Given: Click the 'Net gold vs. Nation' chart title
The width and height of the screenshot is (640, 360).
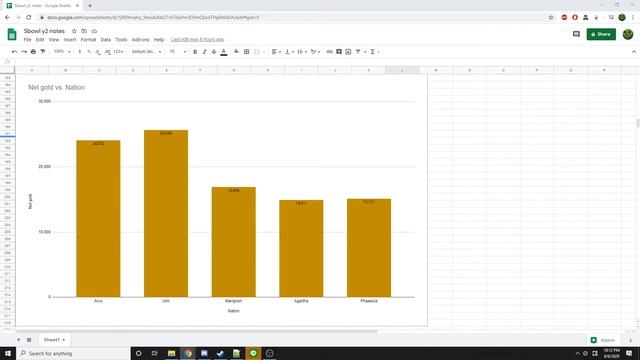Looking at the screenshot, I should point(57,87).
